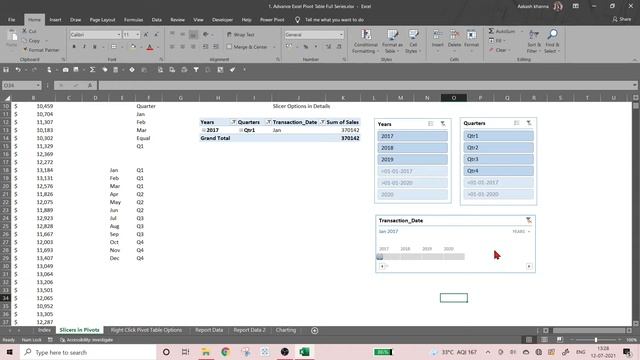Toggle multi-select in Years slicer

(x=431, y=124)
